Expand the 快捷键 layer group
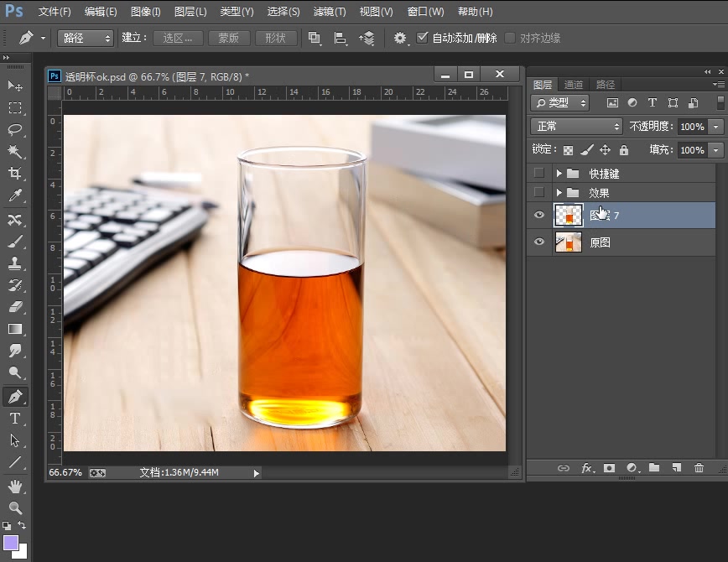 pos(559,174)
